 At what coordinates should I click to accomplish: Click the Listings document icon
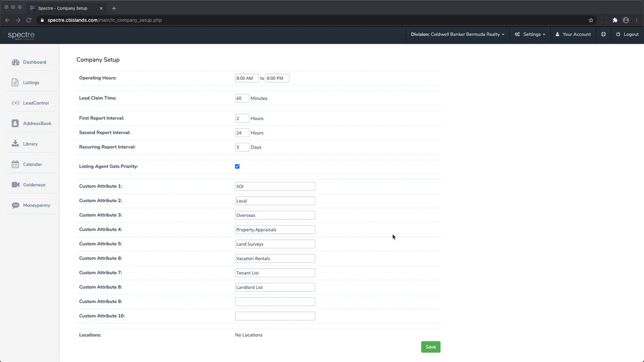coord(15,82)
